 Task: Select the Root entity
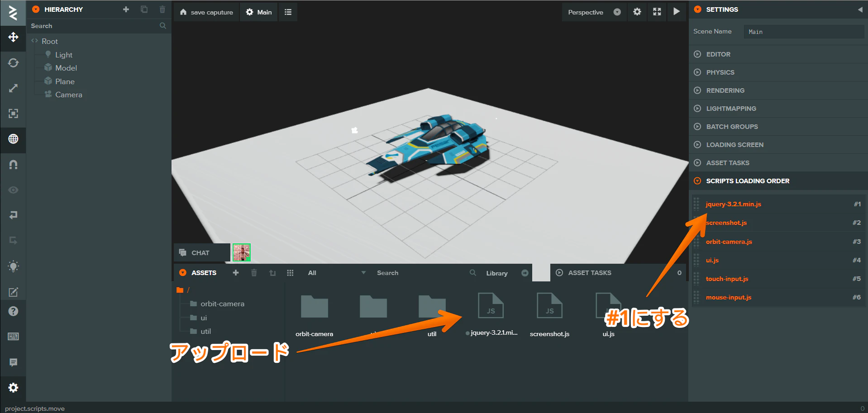click(x=50, y=41)
